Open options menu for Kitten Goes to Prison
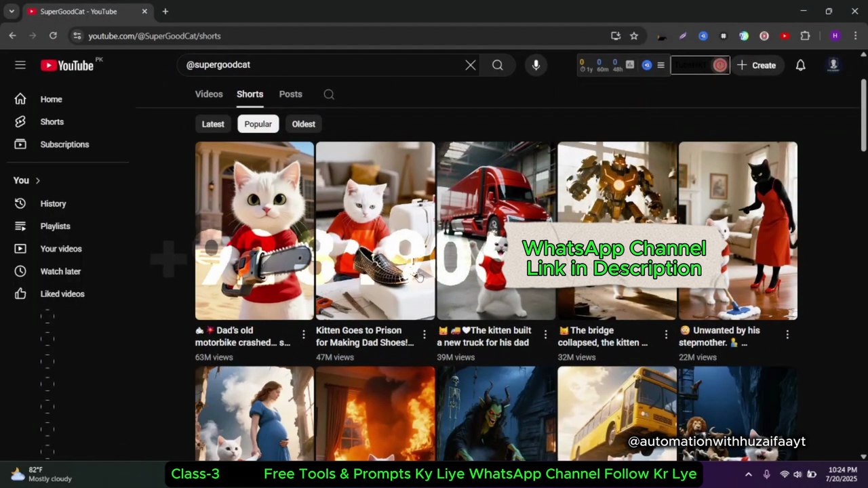Viewport: 868px width, 488px height. point(425,334)
